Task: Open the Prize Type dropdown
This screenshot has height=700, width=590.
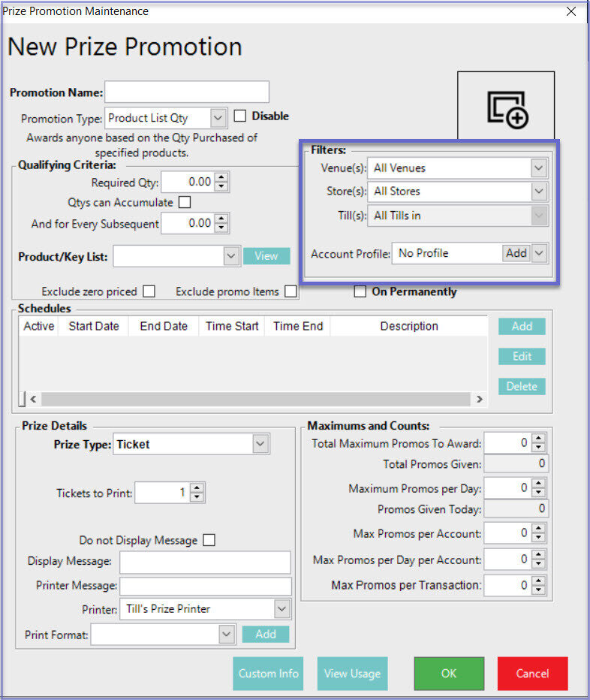Action: tap(260, 445)
